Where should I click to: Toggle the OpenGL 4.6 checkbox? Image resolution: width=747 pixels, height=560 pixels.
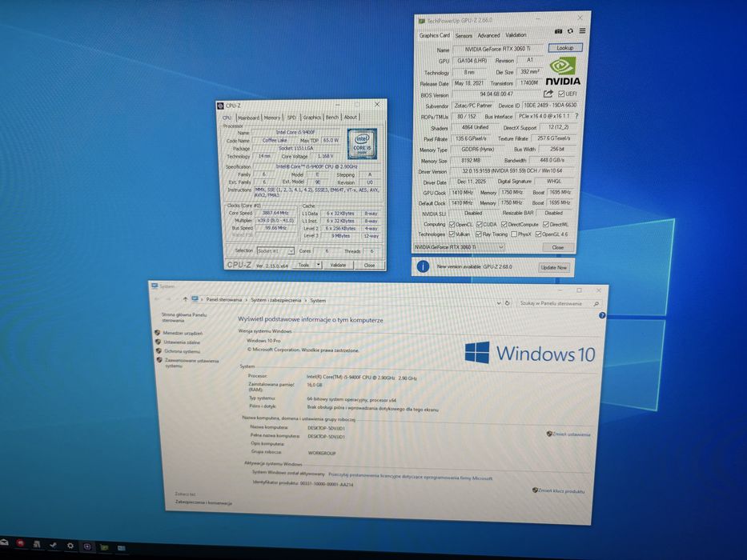click(538, 234)
